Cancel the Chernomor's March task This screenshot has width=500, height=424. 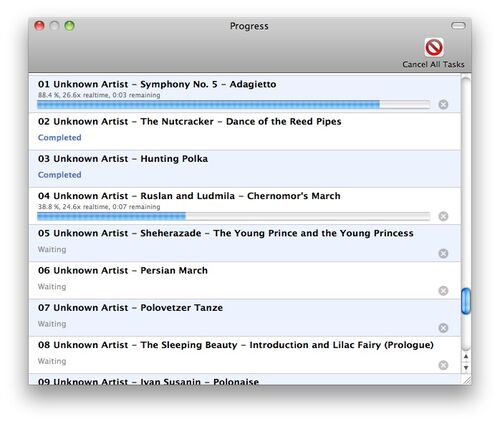pyautogui.click(x=443, y=216)
